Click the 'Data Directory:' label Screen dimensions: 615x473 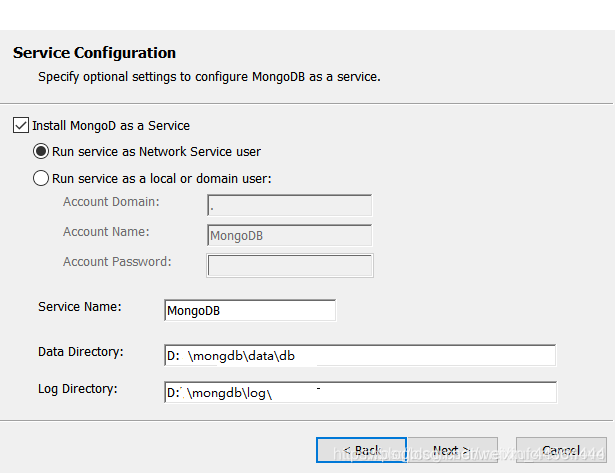(x=80, y=352)
